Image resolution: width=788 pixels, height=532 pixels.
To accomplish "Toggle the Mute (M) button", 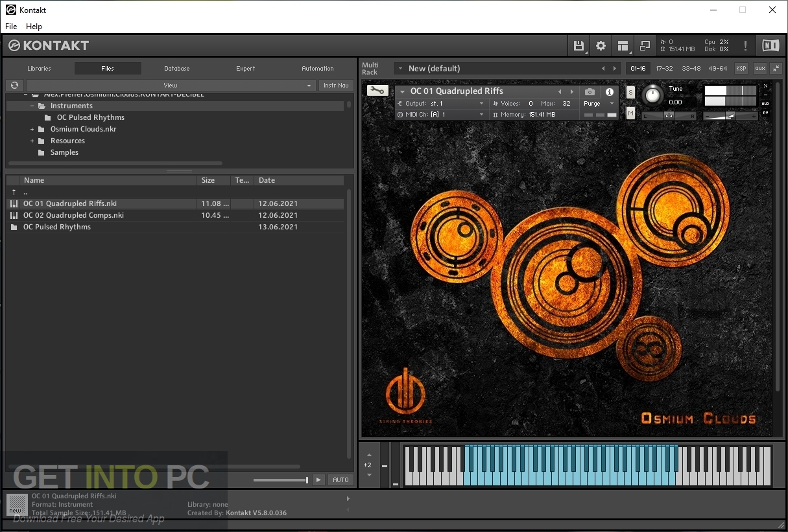I will click(x=630, y=113).
